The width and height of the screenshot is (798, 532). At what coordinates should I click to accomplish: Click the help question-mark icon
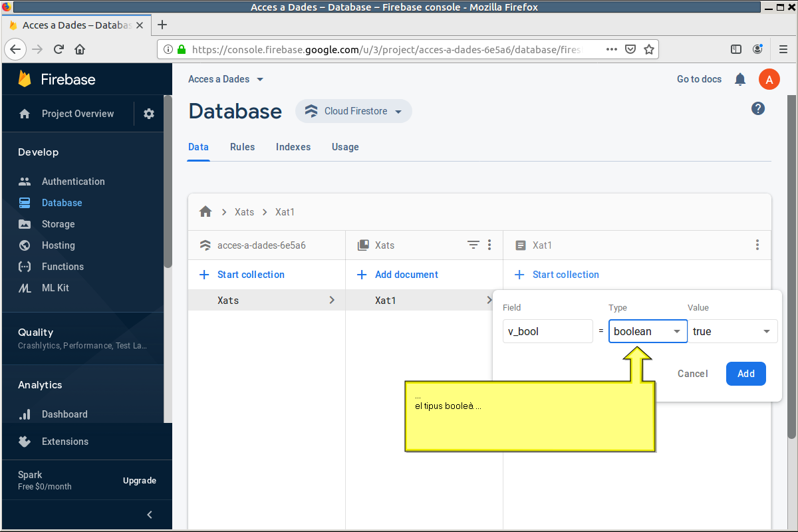(758, 108)
